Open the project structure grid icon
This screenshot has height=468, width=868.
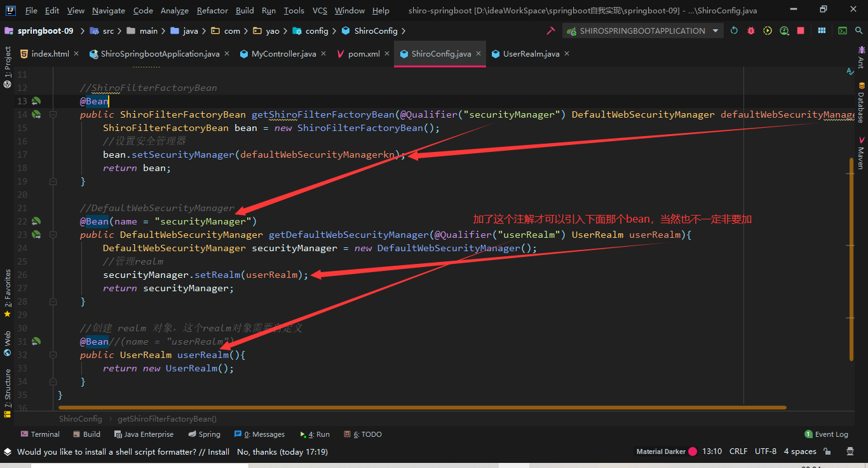(822, 31)
